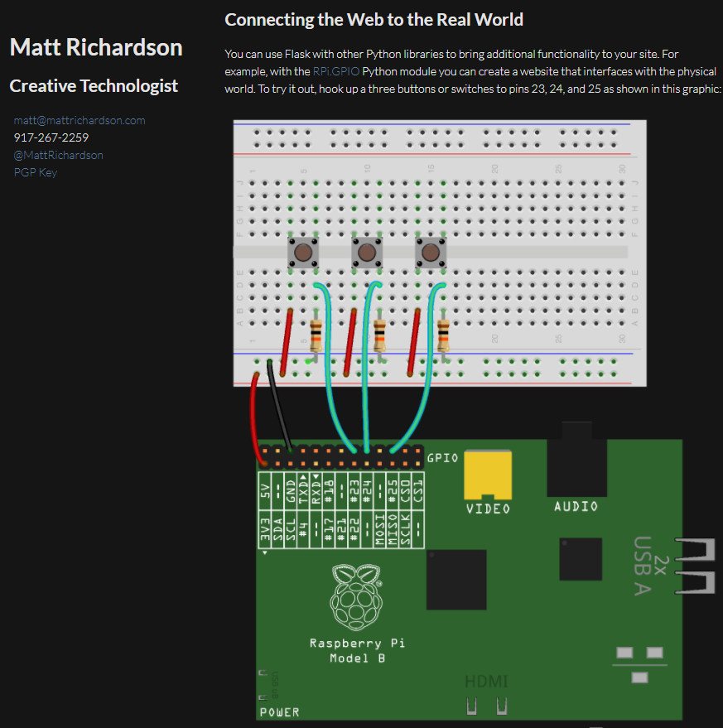Click the leftmost pushbutton on the breadboard diagram
This screenshot has width=723, height=728.
303,253
